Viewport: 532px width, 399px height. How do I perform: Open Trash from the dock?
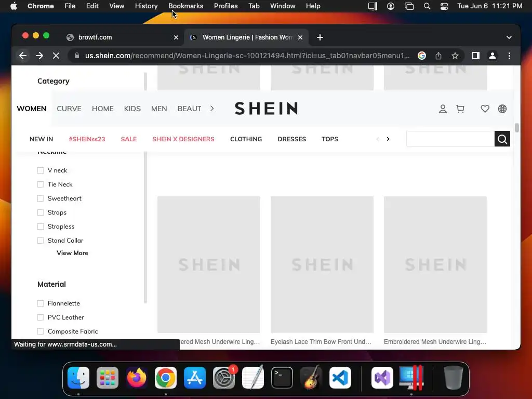pyautogui.click(x=453, y=378)
